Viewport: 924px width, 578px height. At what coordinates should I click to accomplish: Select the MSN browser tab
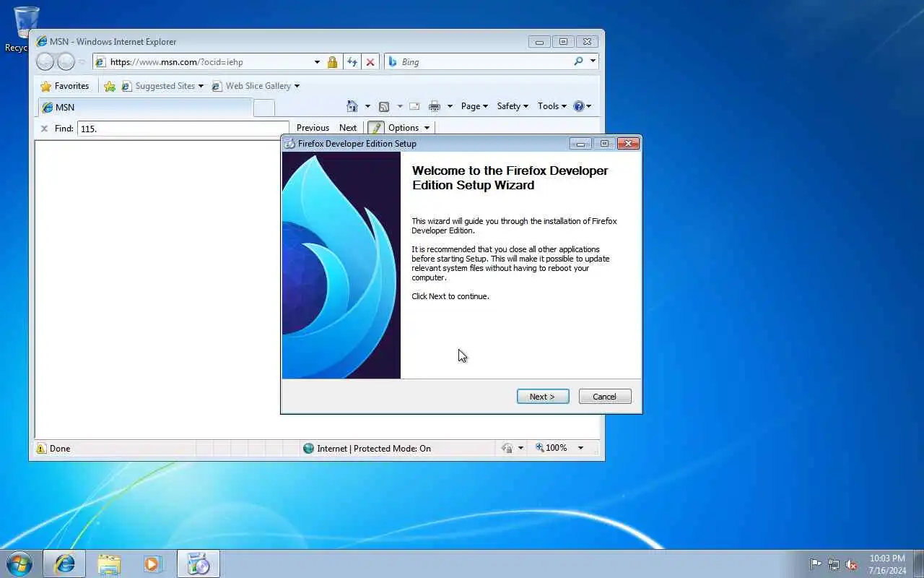144,107
